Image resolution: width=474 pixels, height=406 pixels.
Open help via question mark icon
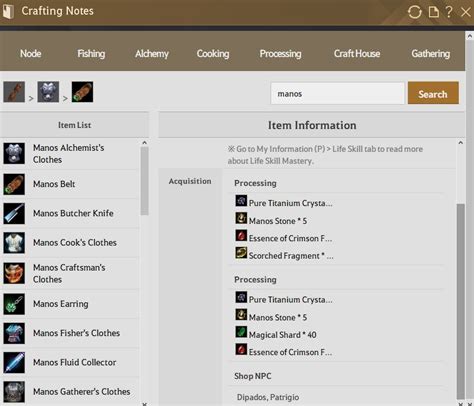449,12
